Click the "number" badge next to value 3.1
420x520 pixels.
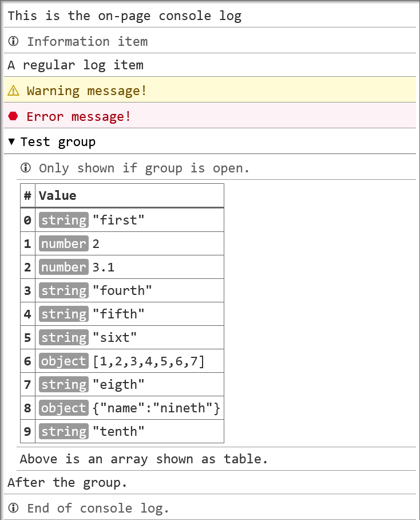(64, 267)
